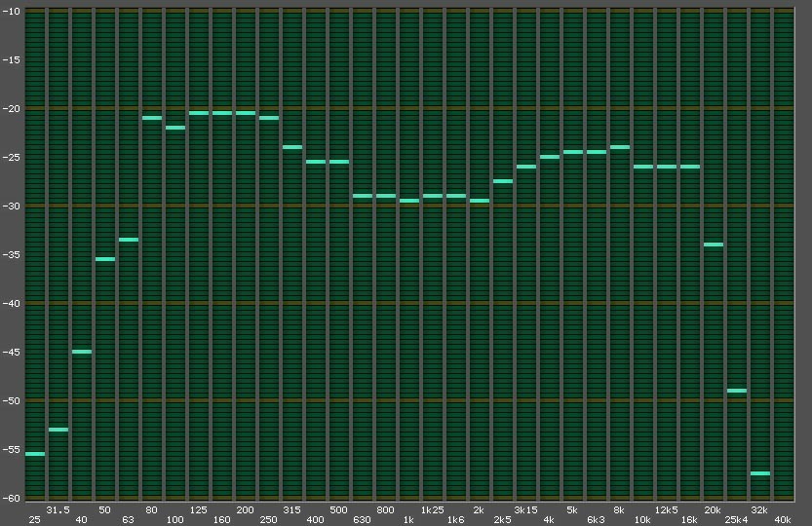Click the 4k frequency label
The height and width of the screenshot is (526, 812).
point(549,520)
